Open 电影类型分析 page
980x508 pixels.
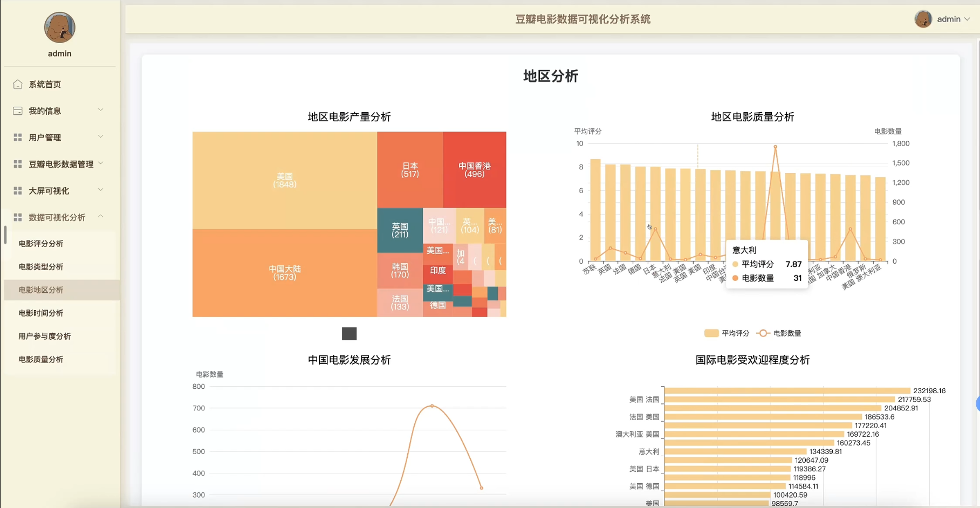[x=41, y=267]
